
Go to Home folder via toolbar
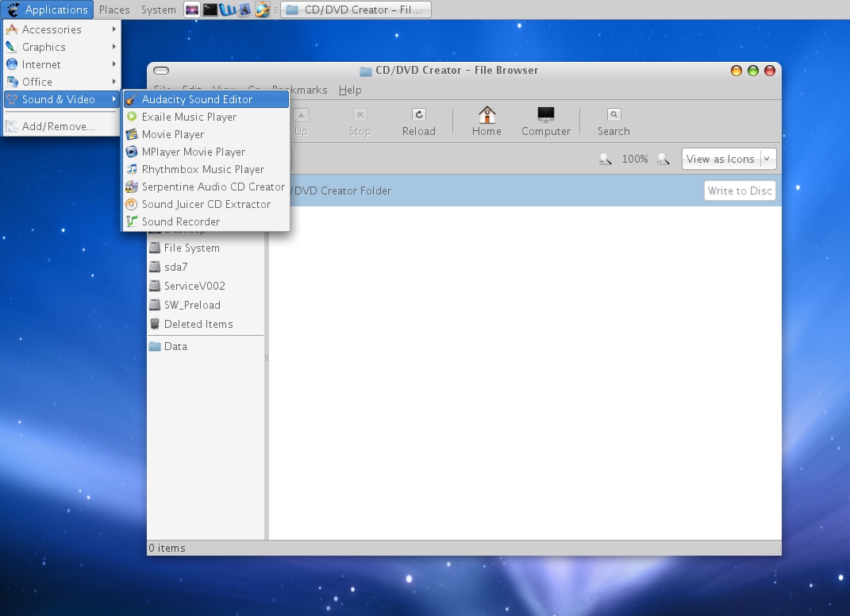click(487, 121)
